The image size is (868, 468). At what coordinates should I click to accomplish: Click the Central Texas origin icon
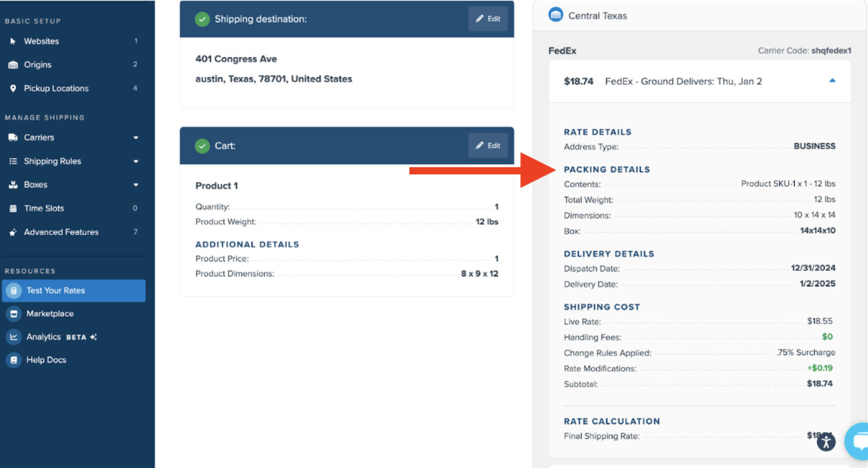555,15
